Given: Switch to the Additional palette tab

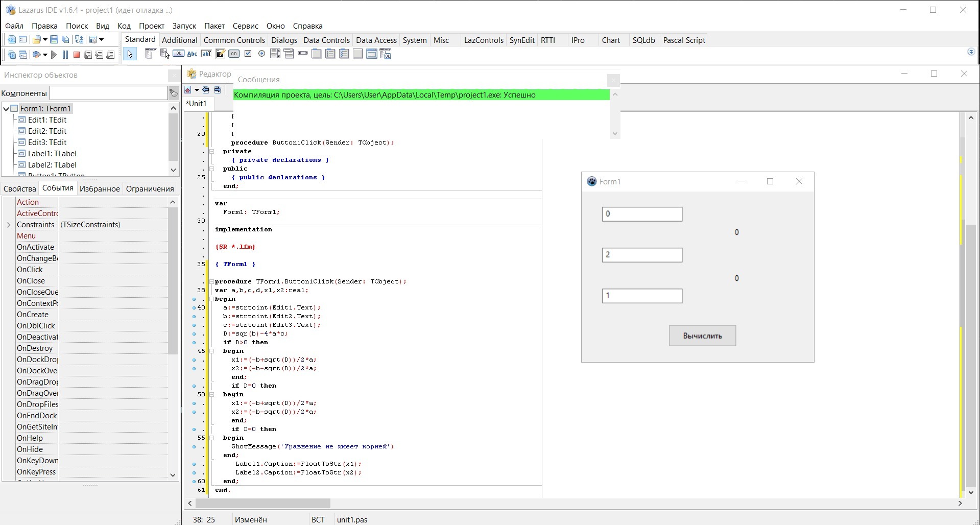Looking at the screenshot, I should (x=179, y=40).
